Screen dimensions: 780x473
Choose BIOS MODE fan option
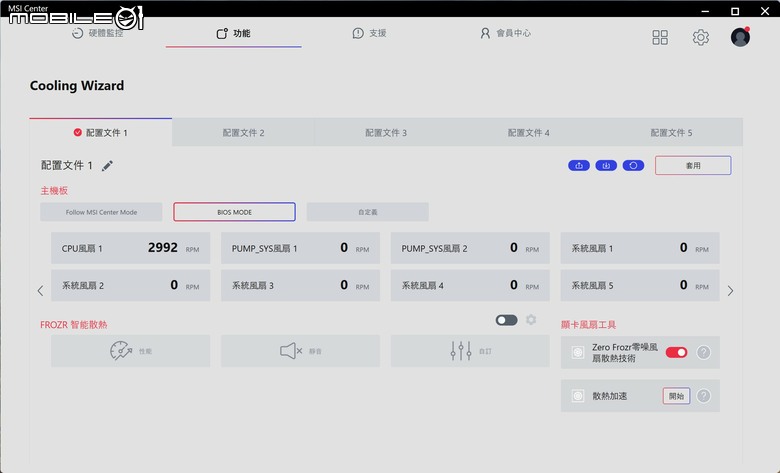coord(234,212)
